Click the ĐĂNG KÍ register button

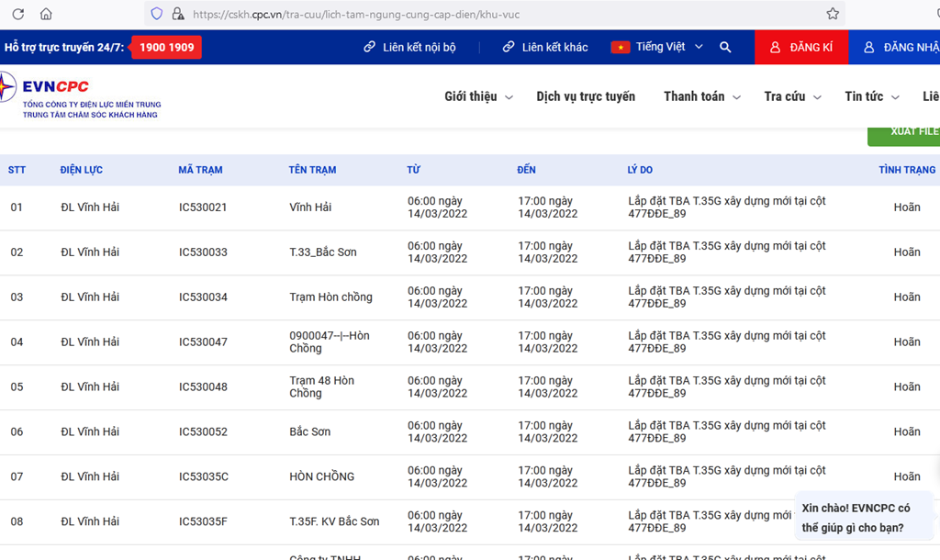coord(801,47)
